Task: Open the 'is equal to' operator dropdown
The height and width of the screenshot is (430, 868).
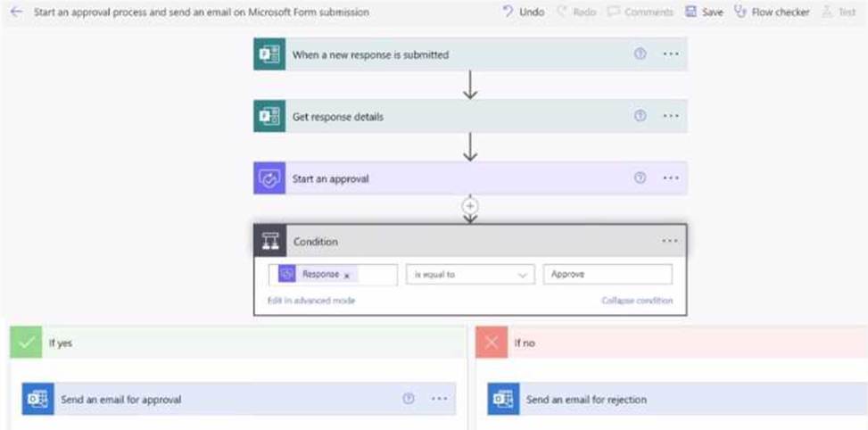Action: pos(470,275)
